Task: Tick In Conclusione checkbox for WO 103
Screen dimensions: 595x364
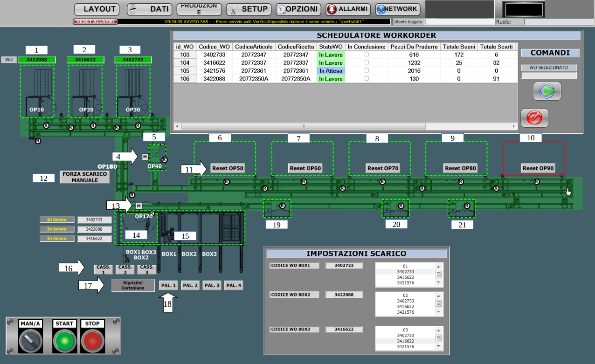Action: pos(367,55)
